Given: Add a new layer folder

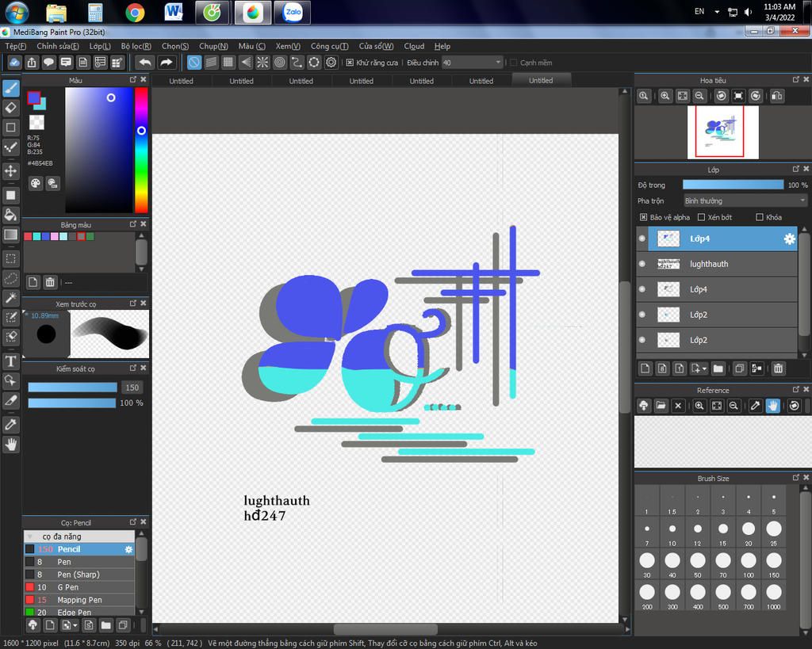Looking at the screenshot, I should click(718, 368).
